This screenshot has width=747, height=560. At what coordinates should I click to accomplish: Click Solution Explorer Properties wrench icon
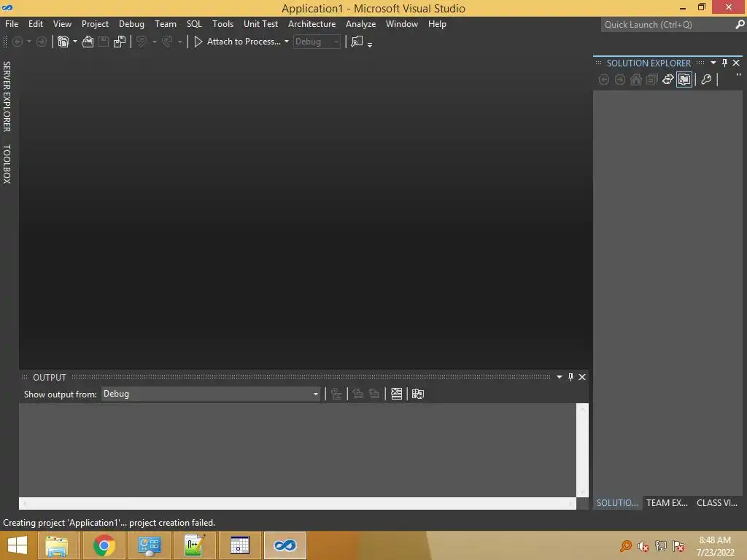[x=706, y=79]
